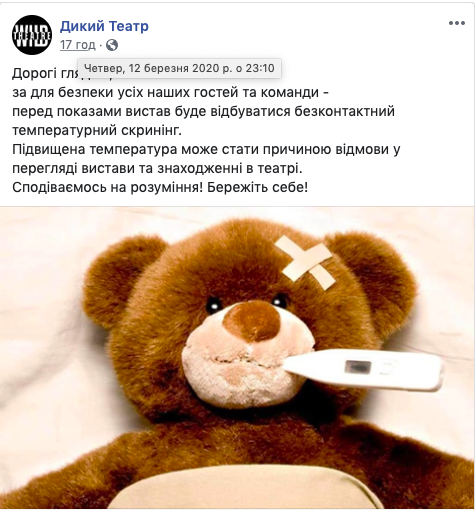Click the partially hidden 'Дорогі' greeting text
The width and height of the screenshot is (475, 510).
[34, 74]
